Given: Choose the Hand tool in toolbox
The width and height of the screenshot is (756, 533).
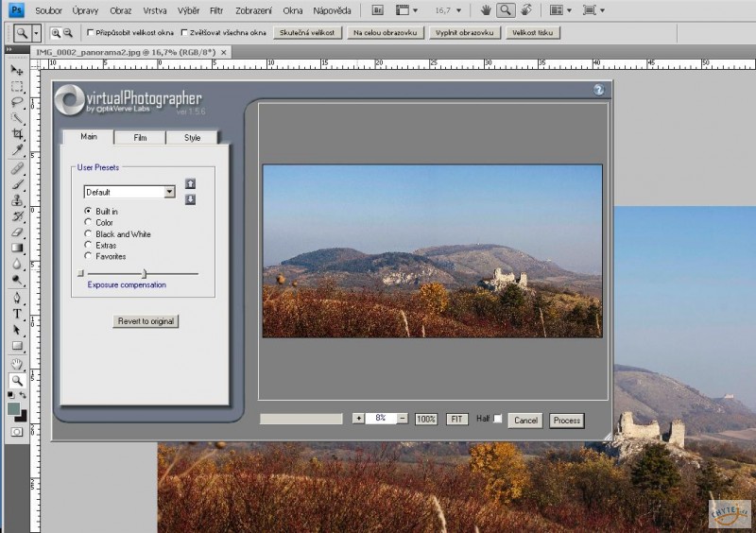Looking at the screenshot, I should pos(17,364).
